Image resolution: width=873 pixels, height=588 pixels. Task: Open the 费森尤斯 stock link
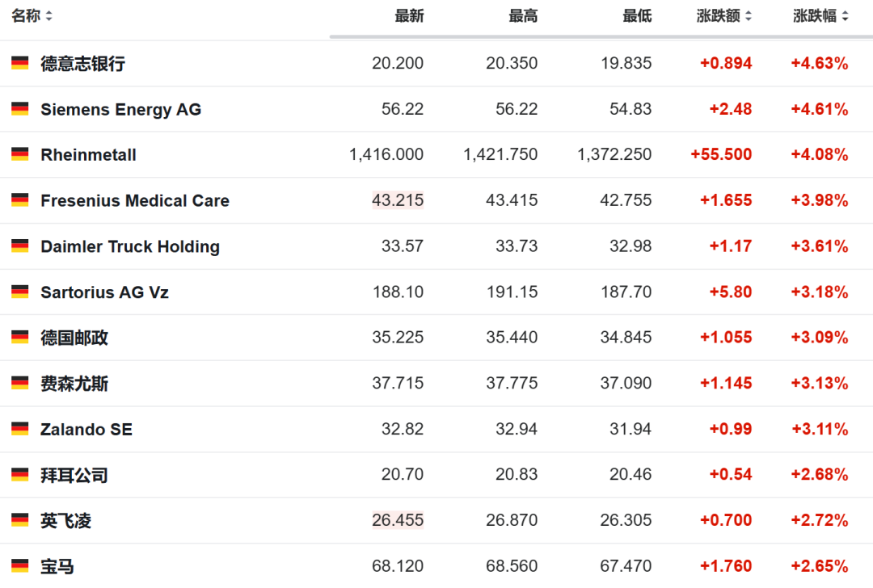(x=74, y=384)
